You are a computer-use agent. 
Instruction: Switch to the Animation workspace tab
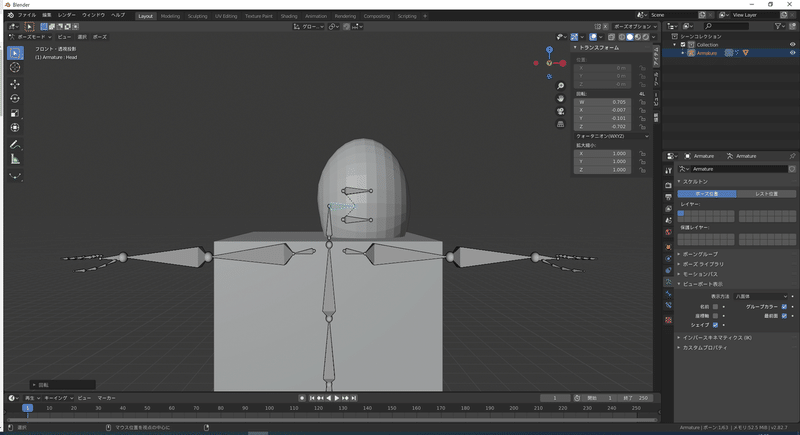point(316,16)
